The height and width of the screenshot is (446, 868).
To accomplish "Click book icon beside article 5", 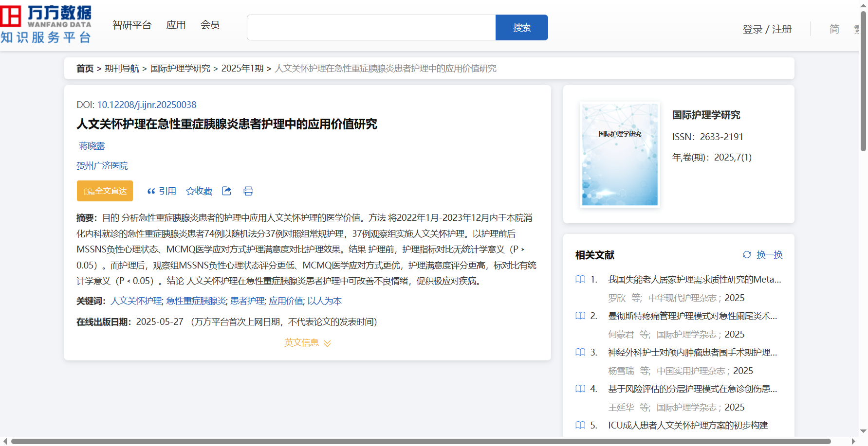I will coord(580,426).
